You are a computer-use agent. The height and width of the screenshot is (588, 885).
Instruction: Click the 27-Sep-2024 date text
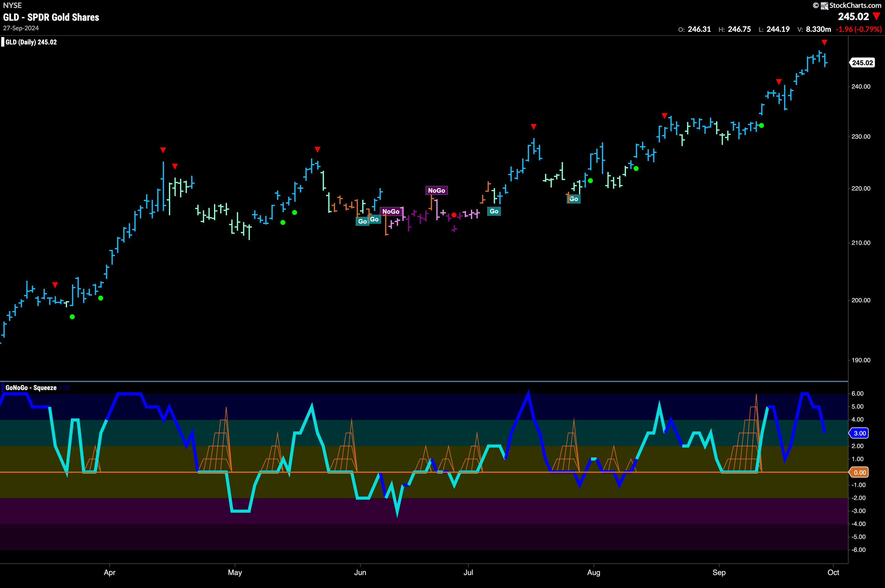[x=21, y=28]
